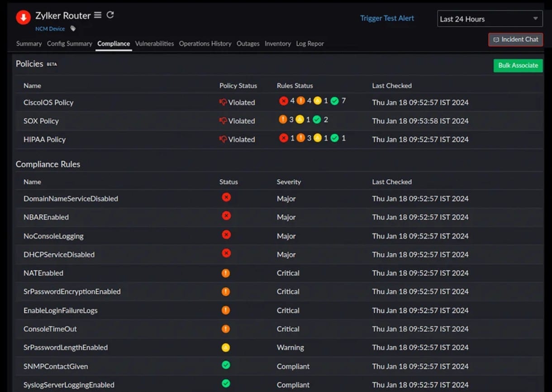The image size is (552, 392).
Task: Click the CiscoIOS Policy name
Action: [48, 102]
